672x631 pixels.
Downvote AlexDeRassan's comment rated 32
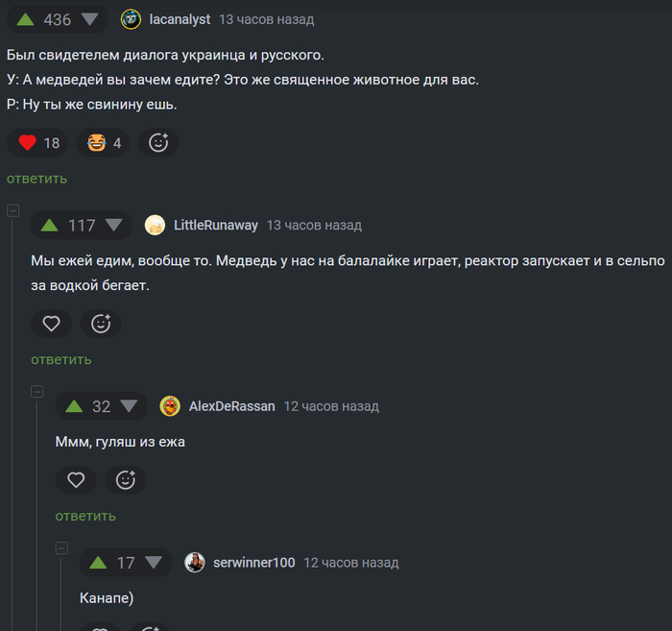click(x=129, y=406)
